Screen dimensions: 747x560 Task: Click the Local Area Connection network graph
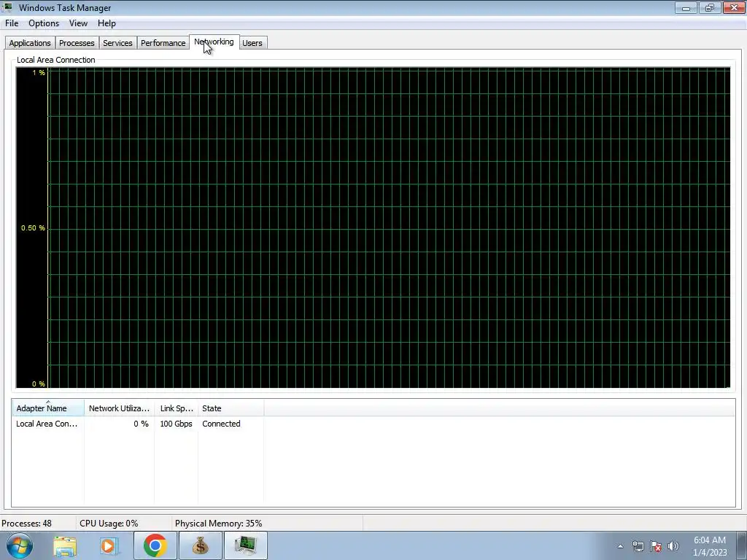point(373,227)
